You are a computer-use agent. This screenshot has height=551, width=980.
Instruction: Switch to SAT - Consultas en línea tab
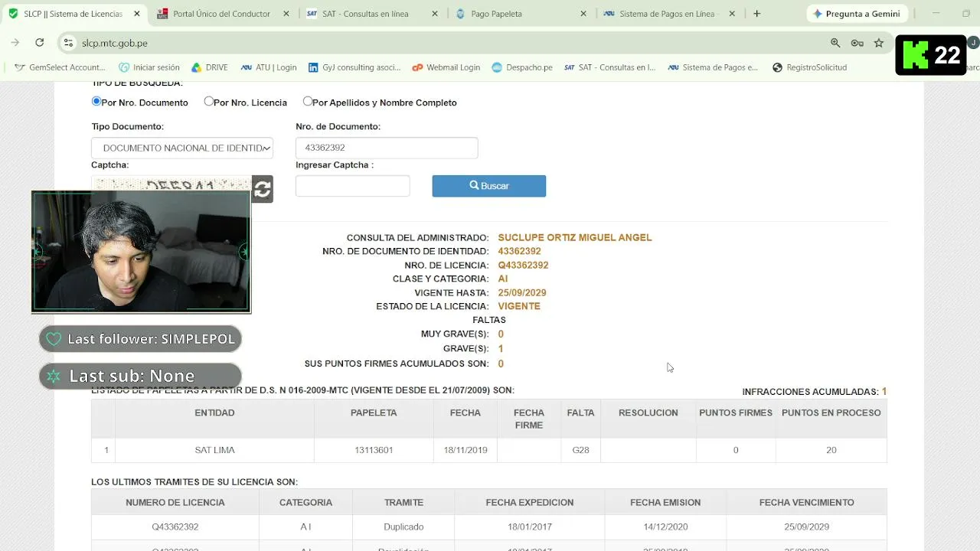(x=371, y=14)
